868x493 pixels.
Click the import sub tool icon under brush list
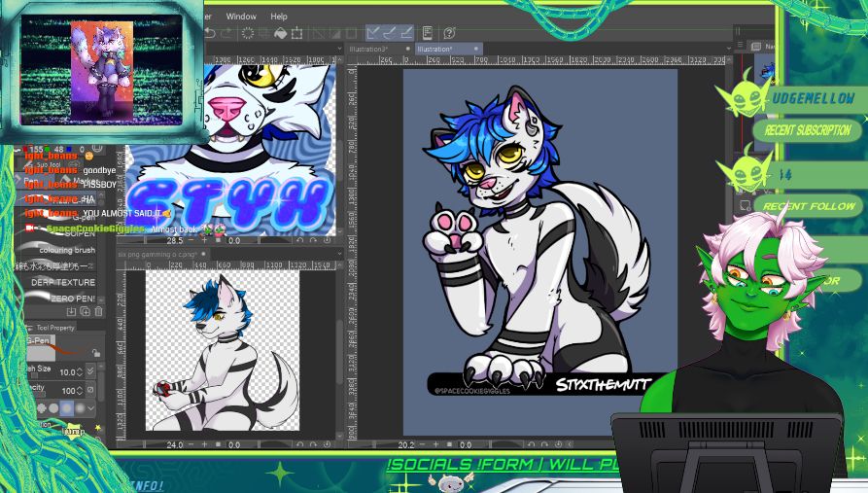(x=71, y=312)
